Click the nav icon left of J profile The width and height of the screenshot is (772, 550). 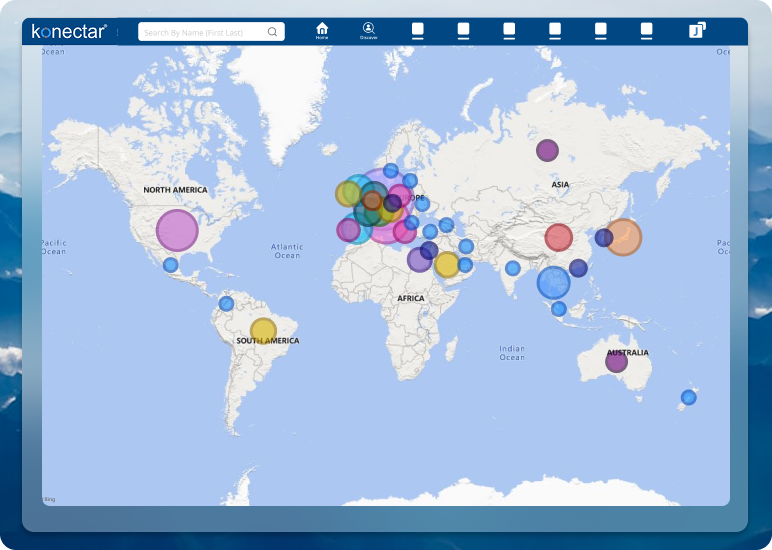647,31
